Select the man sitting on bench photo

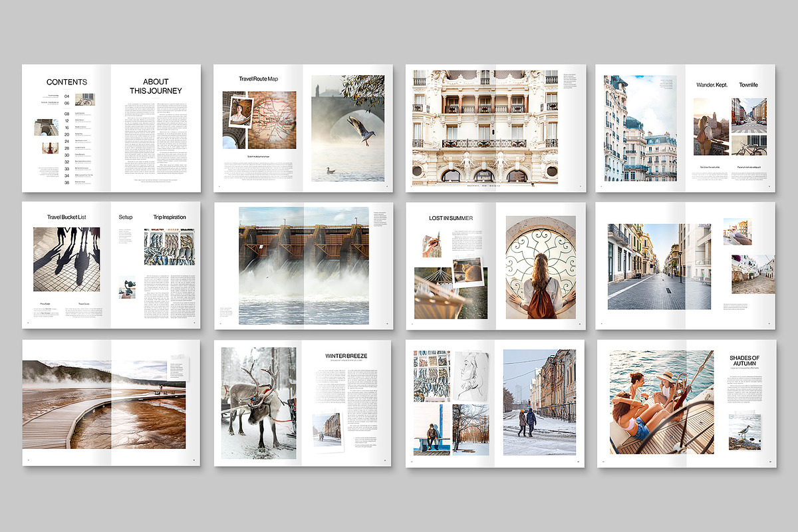click(x=432, y=430)
